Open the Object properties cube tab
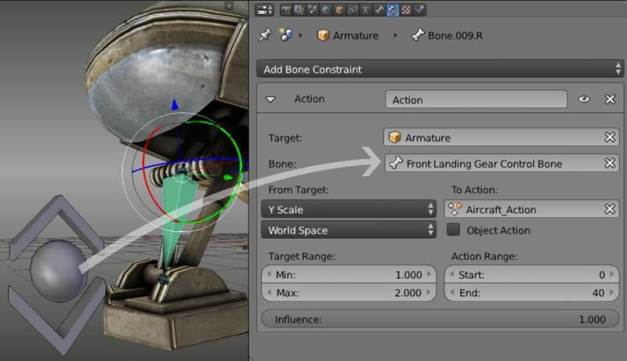 click(x=339, y=10)
